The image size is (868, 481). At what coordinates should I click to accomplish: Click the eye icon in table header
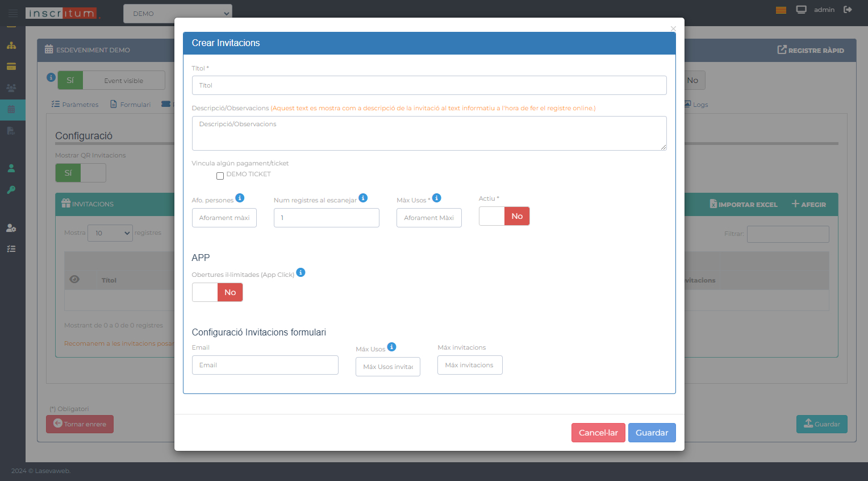click(74, 279)
